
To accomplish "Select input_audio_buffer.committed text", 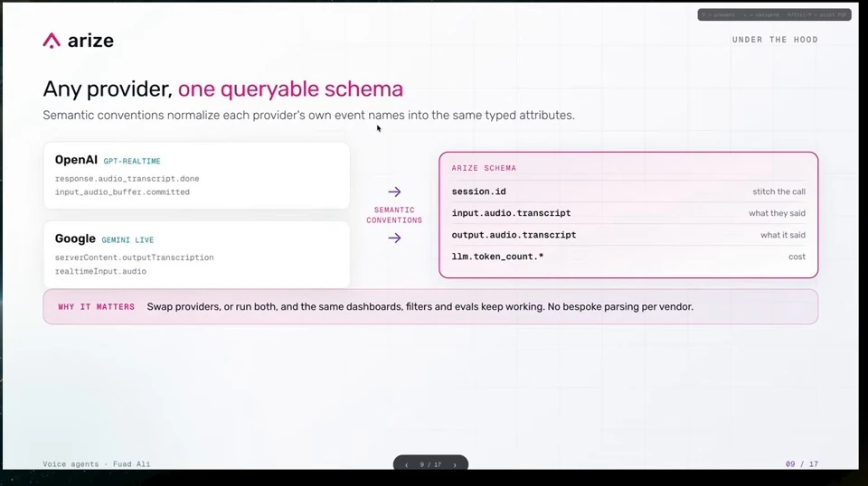I will tap(122, 192).
